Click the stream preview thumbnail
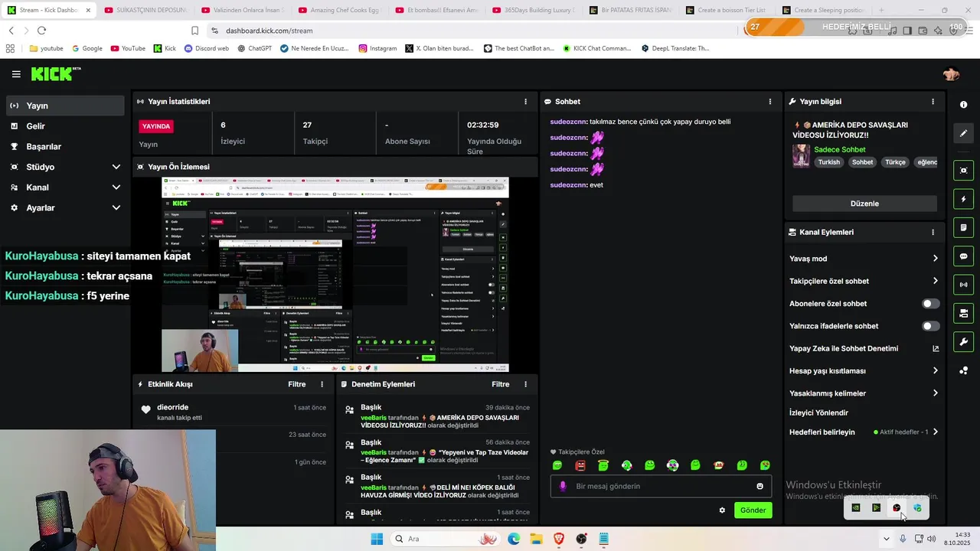Image resolution: width=980 pixels, height=551 pixels. [x=335, y=275]
